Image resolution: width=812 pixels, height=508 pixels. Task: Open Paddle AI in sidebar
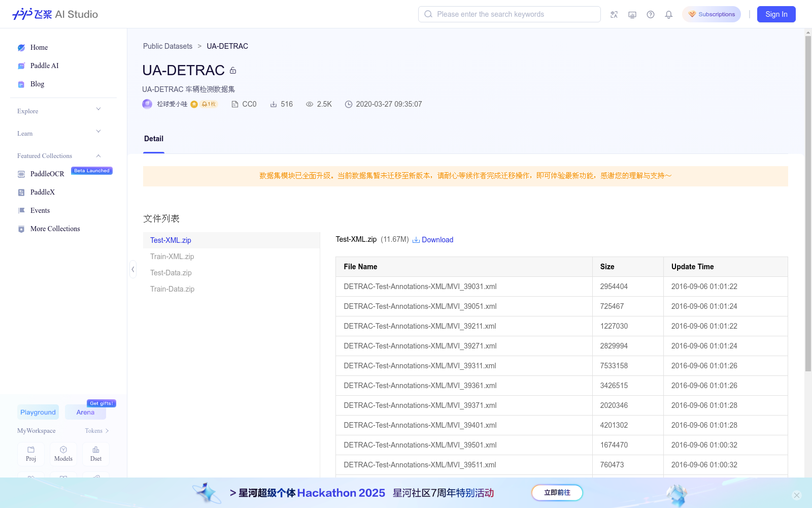pos(45,66)
